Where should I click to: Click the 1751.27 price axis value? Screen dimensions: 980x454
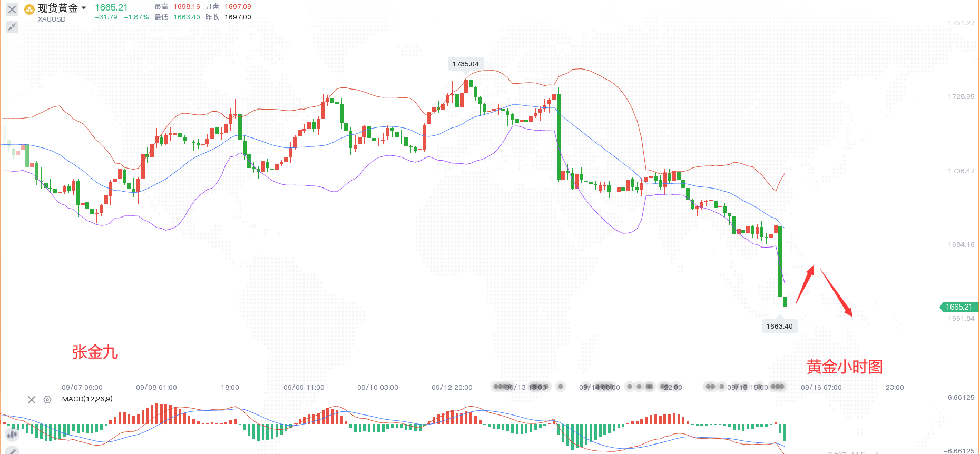pyautogui.click(x=961, y=23)
